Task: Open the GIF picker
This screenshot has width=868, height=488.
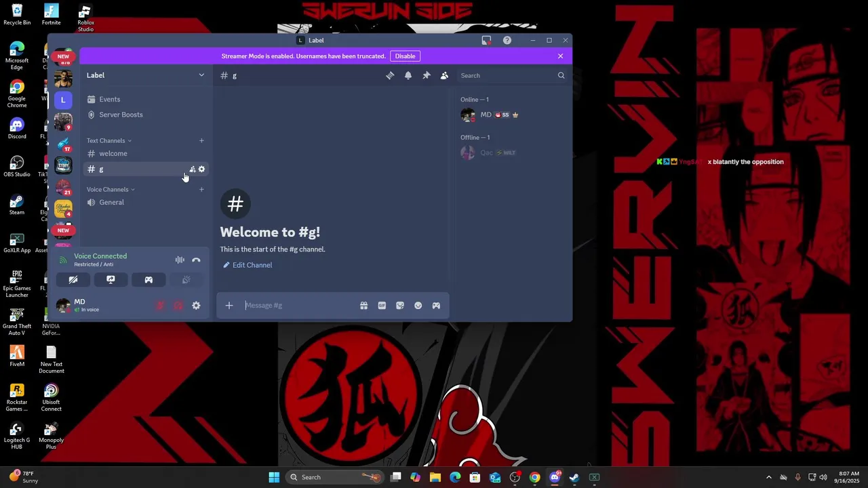Action: tap(382, 306)
